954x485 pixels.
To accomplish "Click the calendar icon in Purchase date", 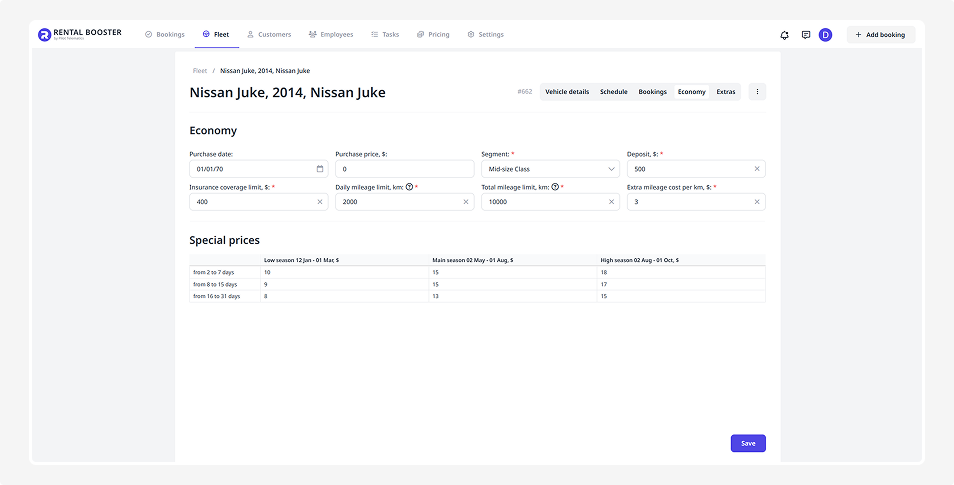I will [320, 169].
